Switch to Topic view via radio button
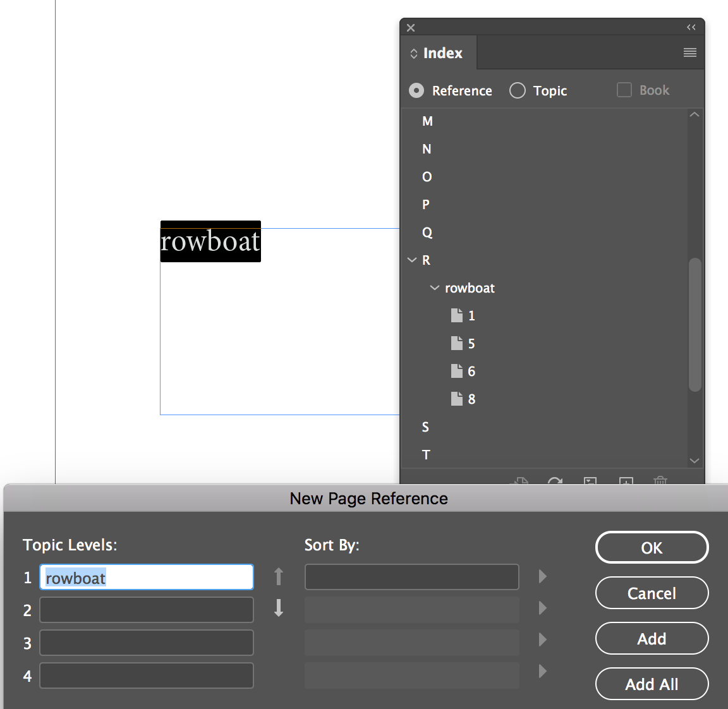 (517, 90)
